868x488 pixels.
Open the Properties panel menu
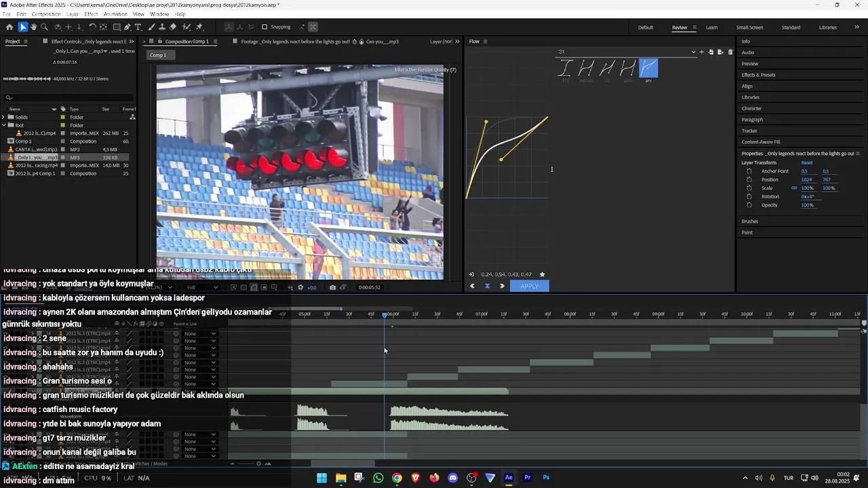point(858,154)
